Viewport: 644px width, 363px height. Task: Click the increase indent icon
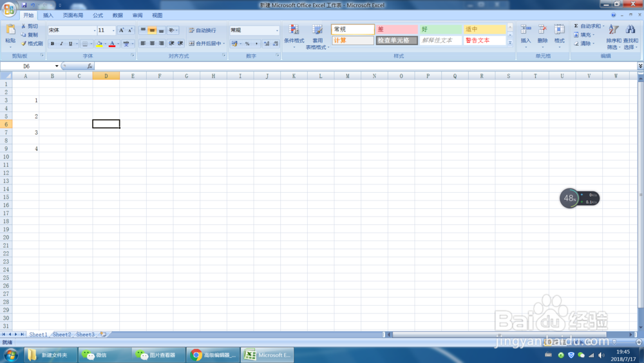(180, 43)
